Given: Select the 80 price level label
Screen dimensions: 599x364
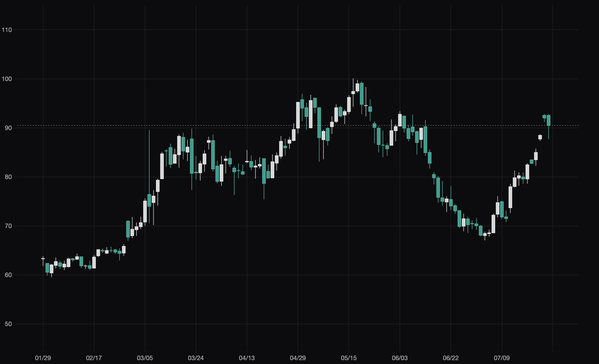Looking at the screenshot, I should click(x=8, y=177).
